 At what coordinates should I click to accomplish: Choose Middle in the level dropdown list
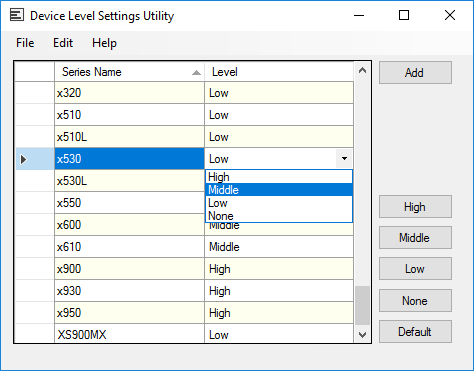click(279, 190)
